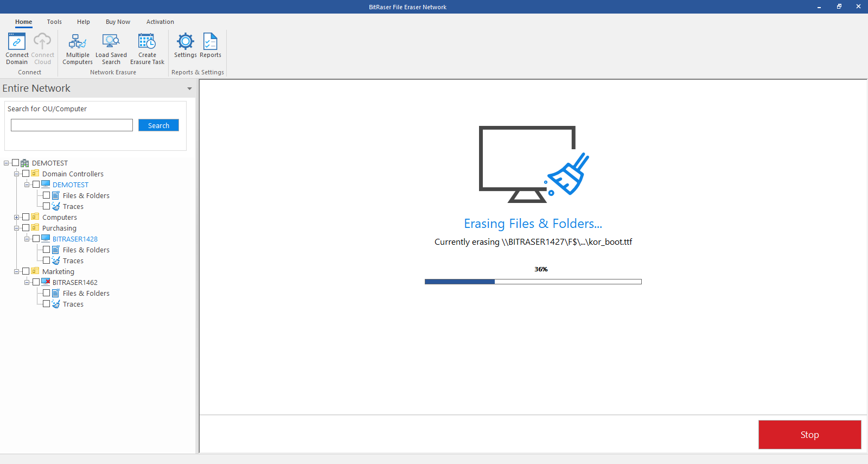Select the BITRASER1428 computer label
This screenshot has width=868, height=464.
pyautogui.click(x=75, y=239)
